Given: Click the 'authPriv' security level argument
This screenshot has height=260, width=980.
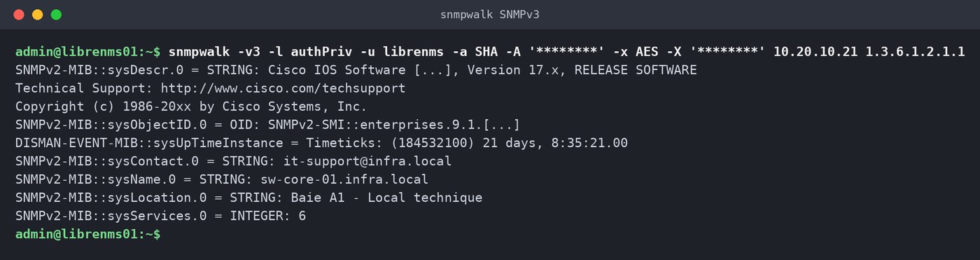Looking at the screenshot, I should 321,52.
